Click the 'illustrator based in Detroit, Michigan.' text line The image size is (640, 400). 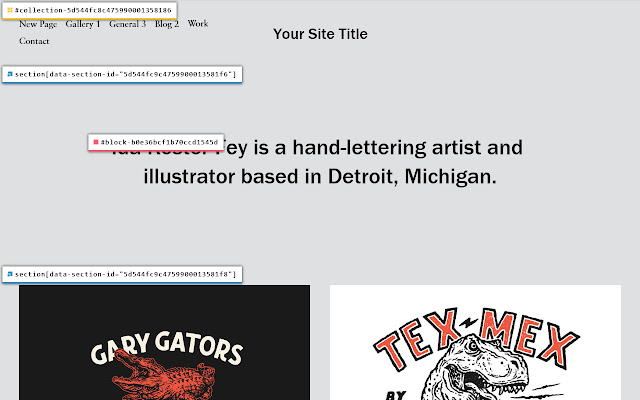coord(320,177)
